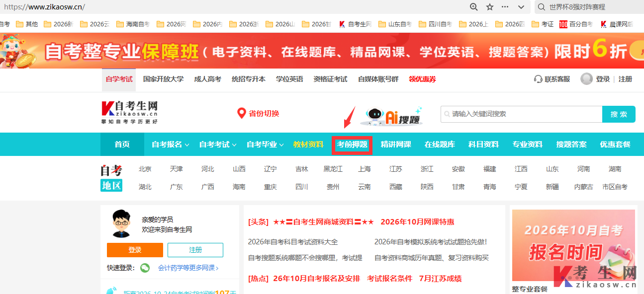Open the 考证 bookmark folder
The width and height of the screenshot is (644, 294).
click(x=543, y=24)
